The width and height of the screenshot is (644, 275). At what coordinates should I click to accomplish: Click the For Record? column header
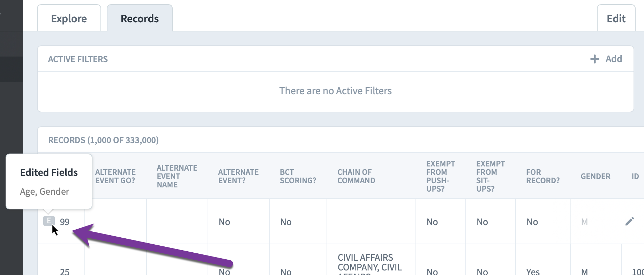click(543, 176)
